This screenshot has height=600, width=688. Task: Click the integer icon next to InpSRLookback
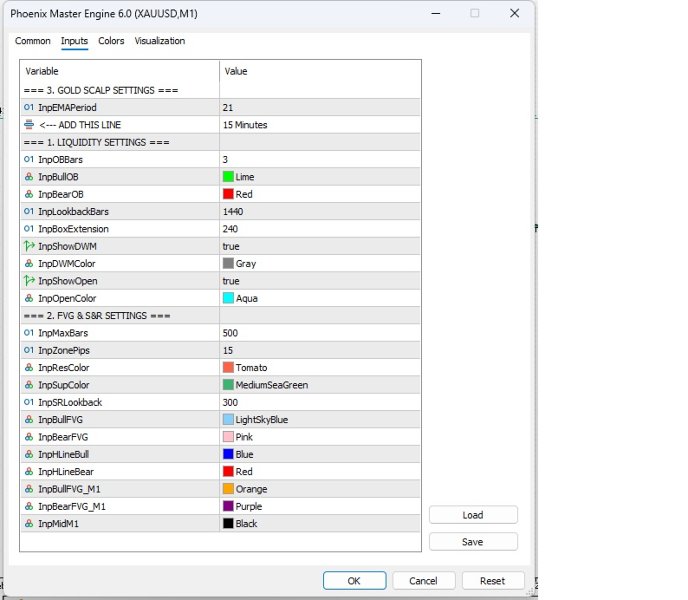coord(29,402)
